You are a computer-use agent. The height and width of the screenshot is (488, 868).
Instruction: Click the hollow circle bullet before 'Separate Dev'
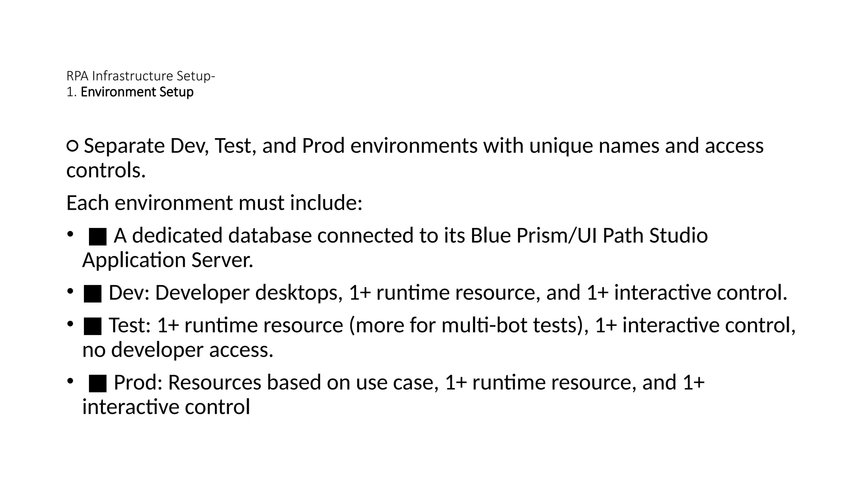[x=72, y=146]
